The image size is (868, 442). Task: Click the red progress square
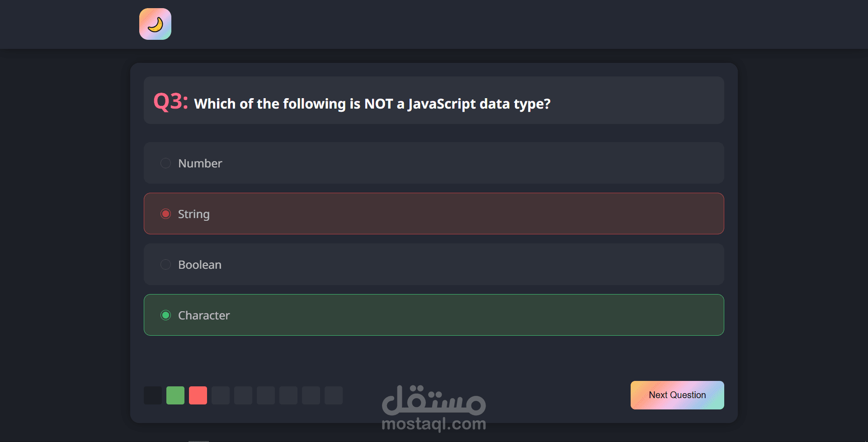[198, 395]
